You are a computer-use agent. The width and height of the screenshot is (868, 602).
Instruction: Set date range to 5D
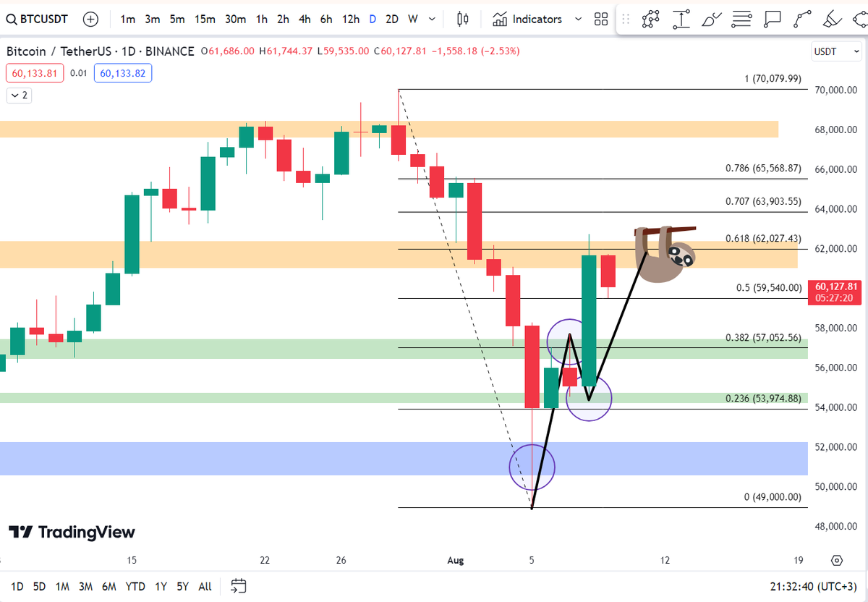39,586
